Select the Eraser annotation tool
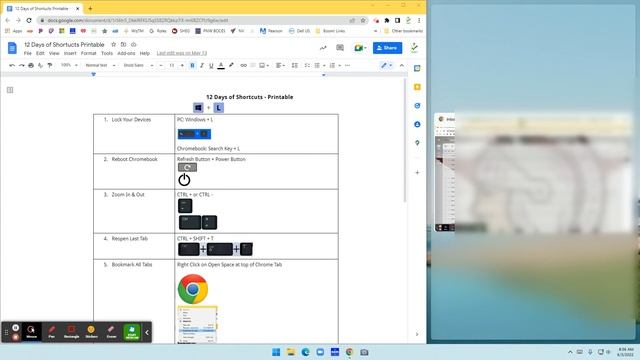Image resolution: width=640 pixels, height=360 pixels. (x=111, y=332)
